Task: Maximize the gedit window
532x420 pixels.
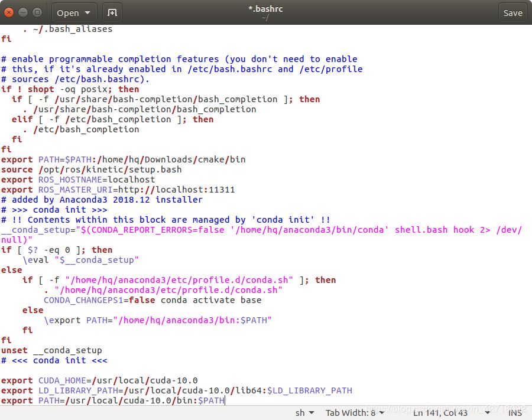Action: [37, 12]
